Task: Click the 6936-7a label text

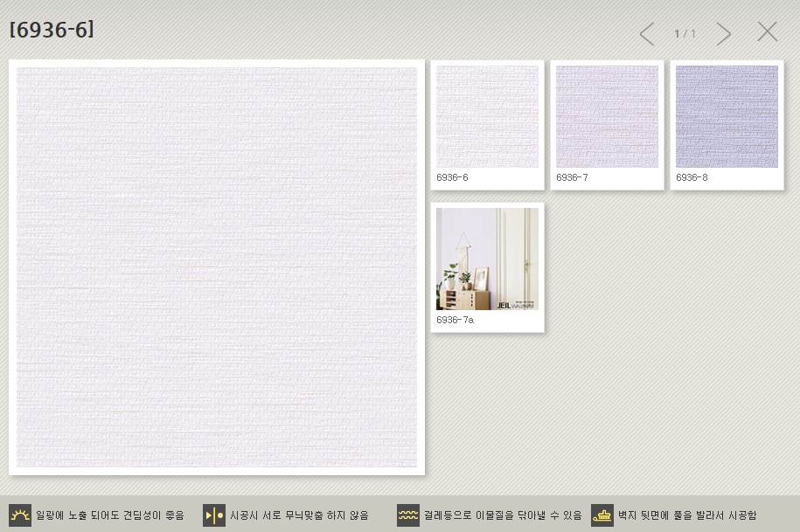Action: [455, 320]
